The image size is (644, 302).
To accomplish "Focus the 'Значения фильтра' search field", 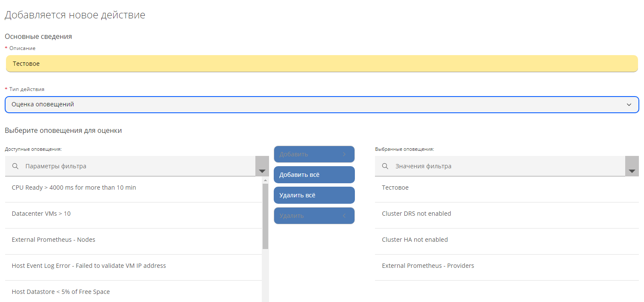I will 504,166.
